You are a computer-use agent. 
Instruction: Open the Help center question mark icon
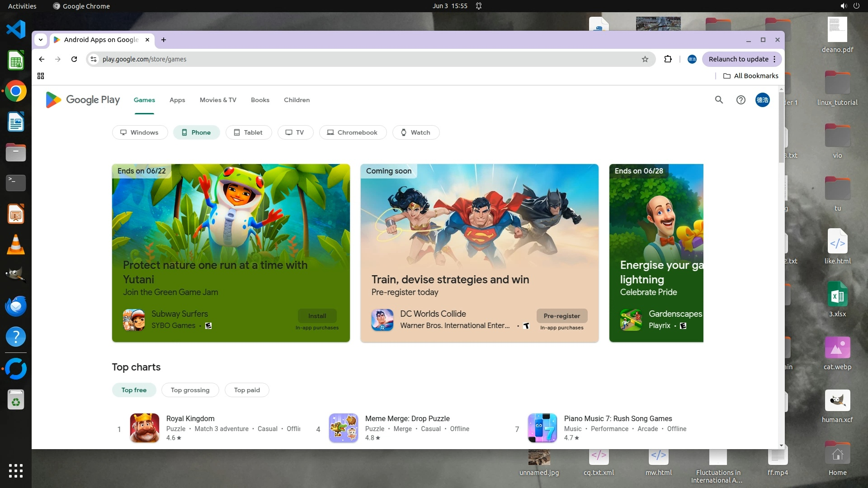(x=741, y=100)
